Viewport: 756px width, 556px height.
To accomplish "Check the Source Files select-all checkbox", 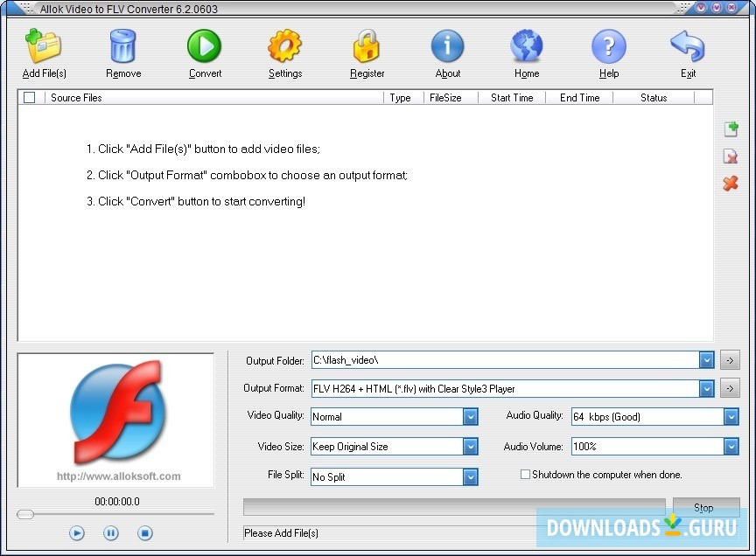I will click(29, 97).
